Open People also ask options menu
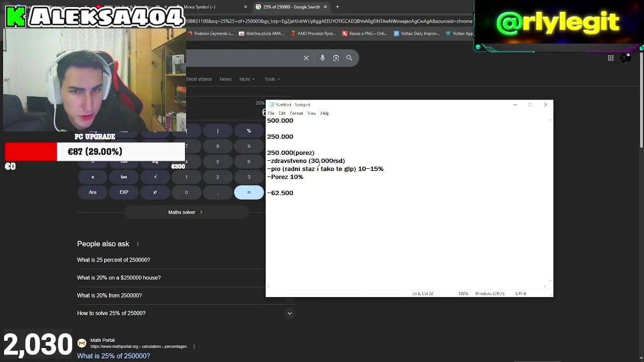Image resolution: width=644 pixels, height=362 pixels. click(x=137, y=244)
